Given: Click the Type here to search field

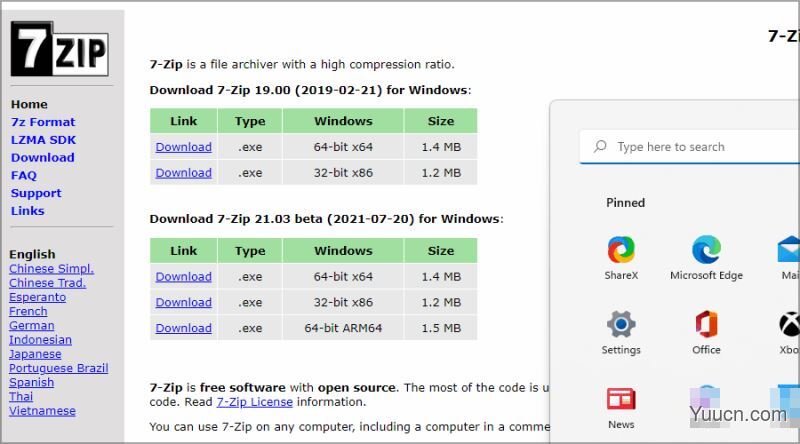Looking at the screenshot, I should [x=690, y=147].
